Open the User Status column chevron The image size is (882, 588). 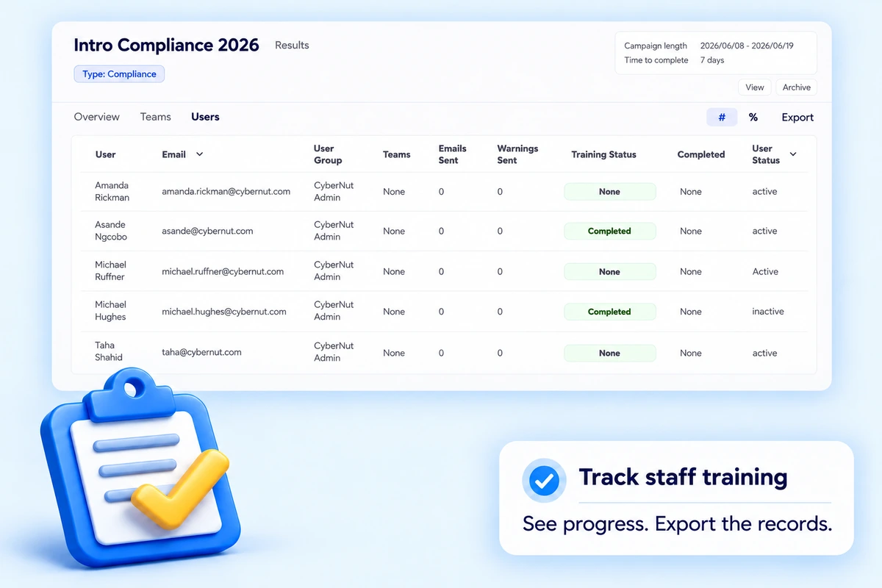(793, 154)
